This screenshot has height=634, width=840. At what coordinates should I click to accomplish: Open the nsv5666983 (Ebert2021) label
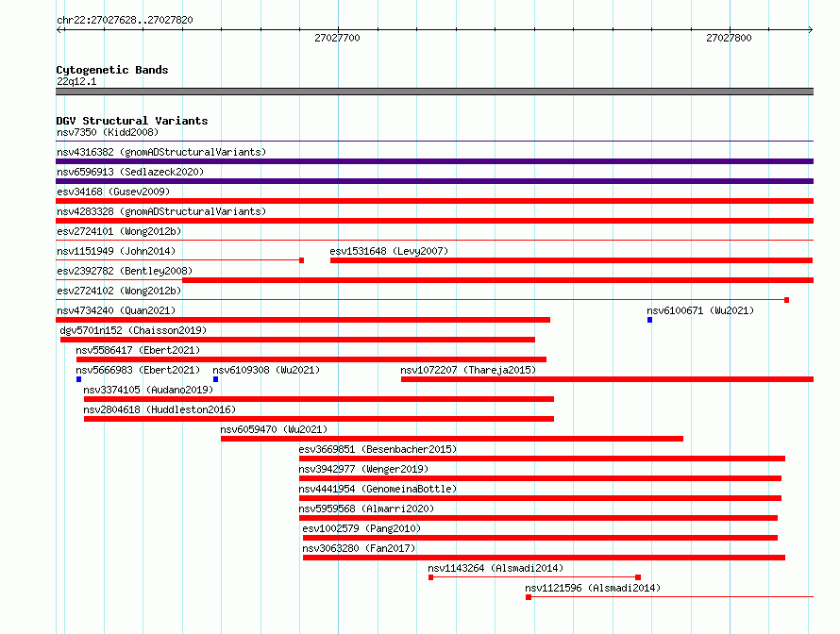[x=138, y=370]
